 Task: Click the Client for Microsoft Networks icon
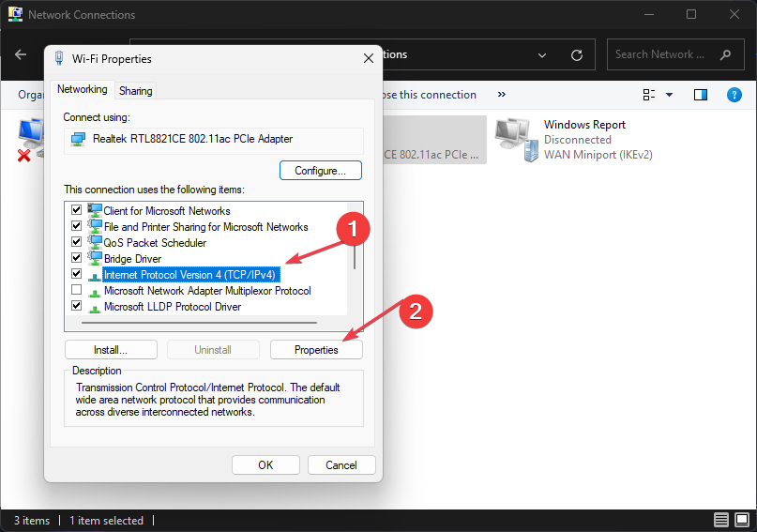(95, 210)
